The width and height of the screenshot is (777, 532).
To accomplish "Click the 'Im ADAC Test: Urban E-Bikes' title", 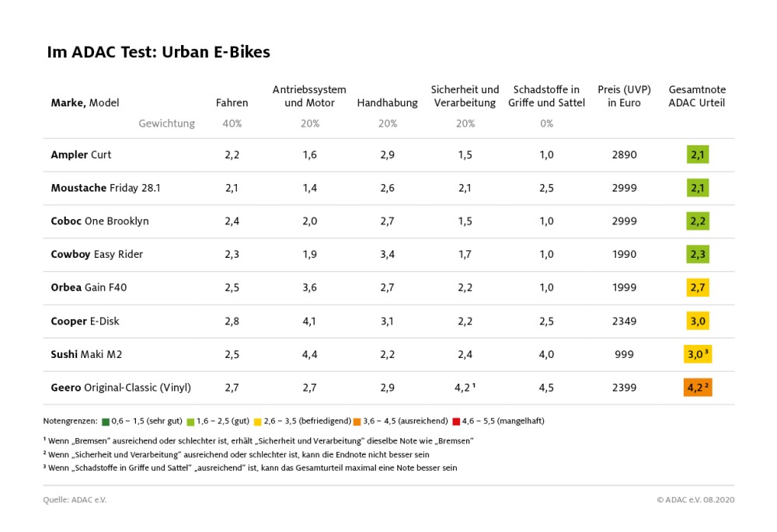I will (x=159, y=52).
